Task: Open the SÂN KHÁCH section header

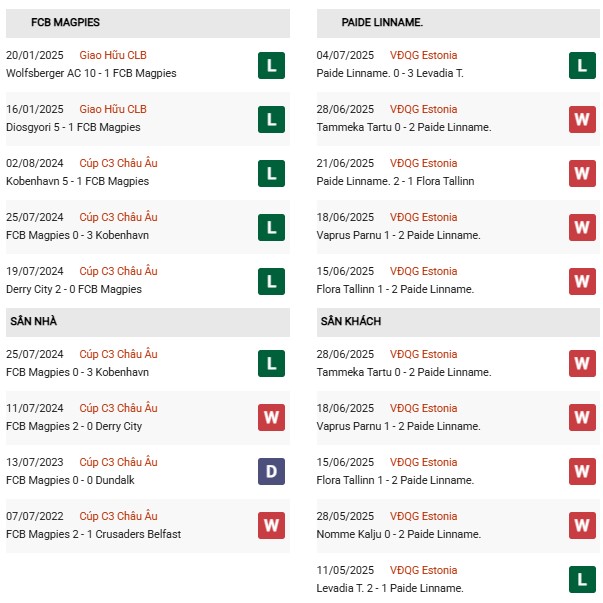Action: [350, 321]
